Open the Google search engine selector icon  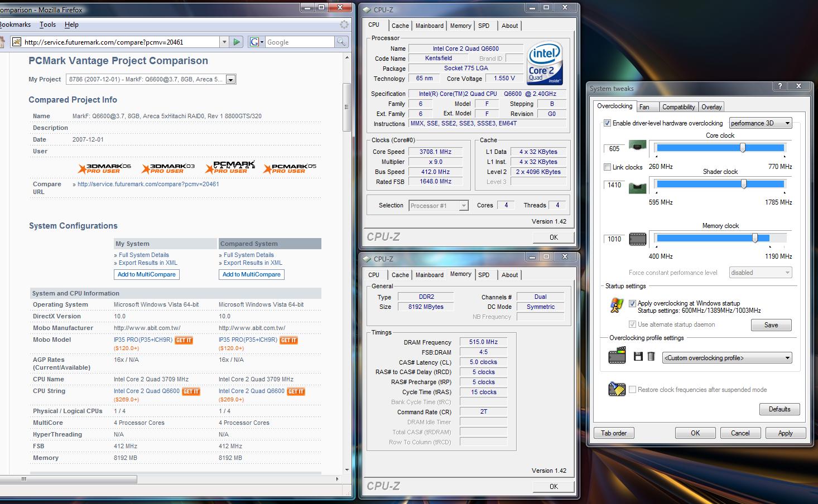click(256, 42)
